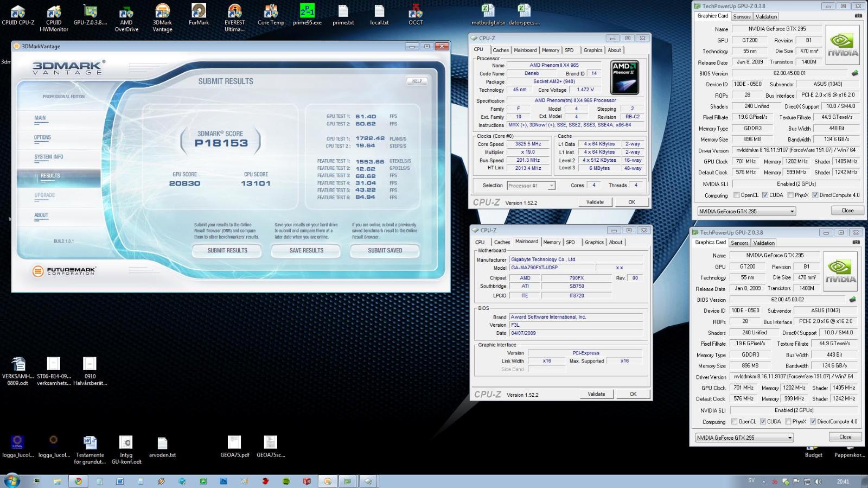868x488 pixels.
Task: Click the P18153 3DMark score value
Action: pyautogui.click(x=221, y=143)
